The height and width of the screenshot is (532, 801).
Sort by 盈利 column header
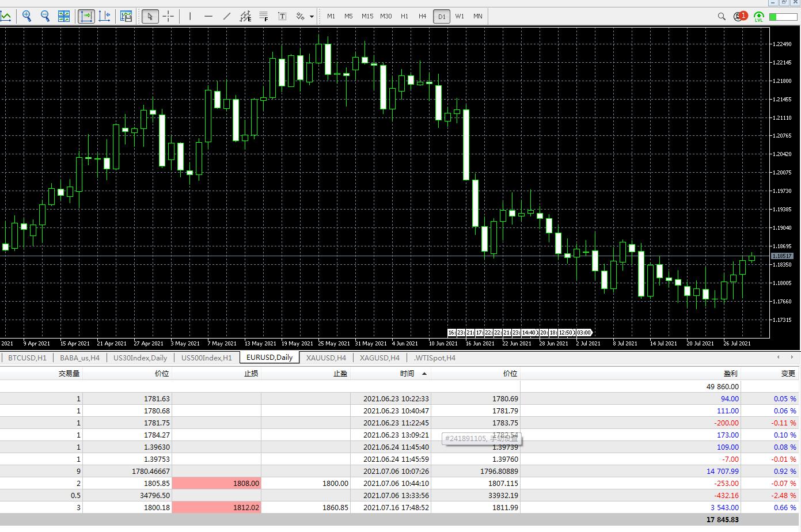pos(631,373)
